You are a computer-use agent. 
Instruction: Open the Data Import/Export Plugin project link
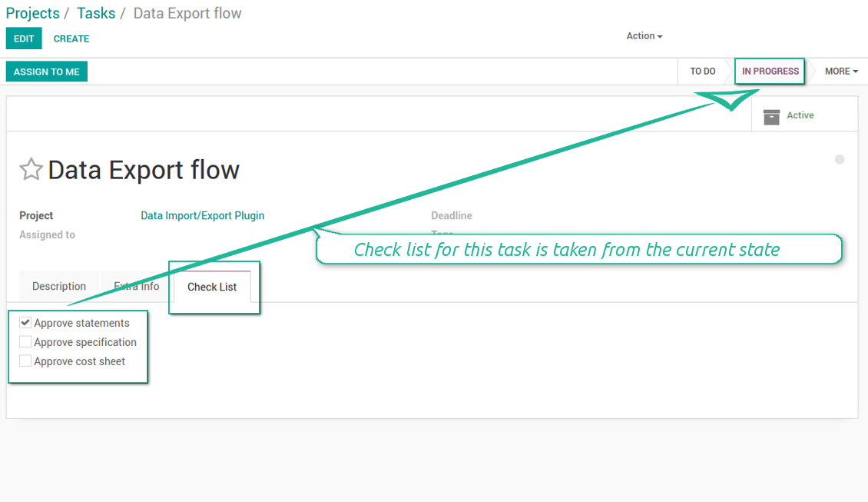click(203, 216)
